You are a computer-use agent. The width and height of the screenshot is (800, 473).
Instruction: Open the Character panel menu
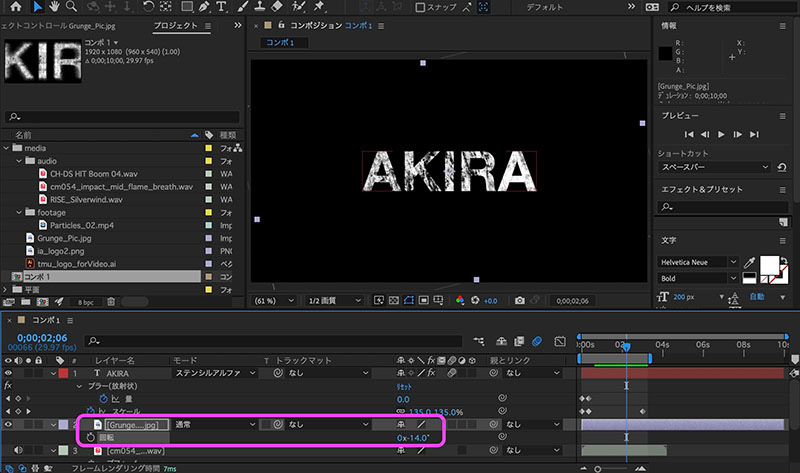[783, 240]
